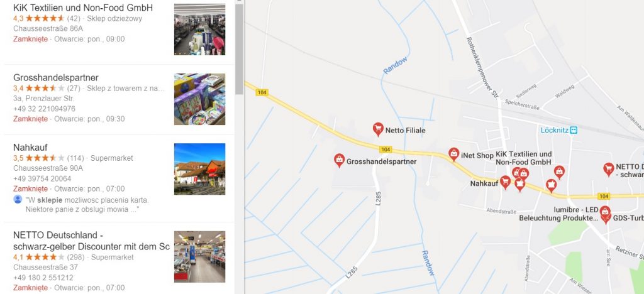644x294 pixels.
Task: Click the GDS-Turbo map pin
Action: tap(606, 218)
